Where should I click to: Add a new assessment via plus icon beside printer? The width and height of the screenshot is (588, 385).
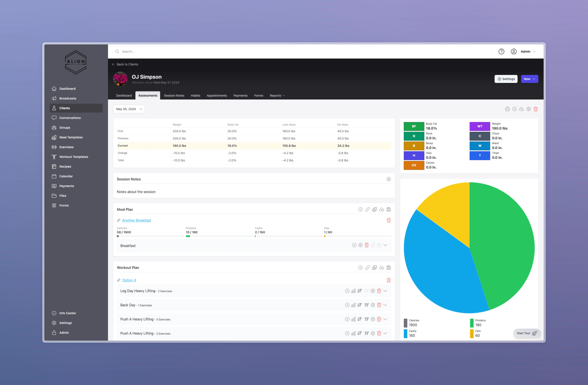[514, 109]
